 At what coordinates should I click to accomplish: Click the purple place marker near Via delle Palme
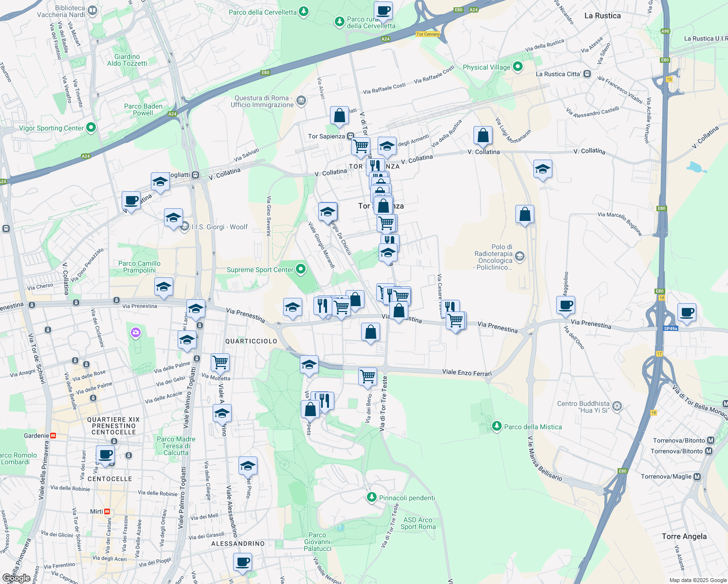click(x=135, y=332)
